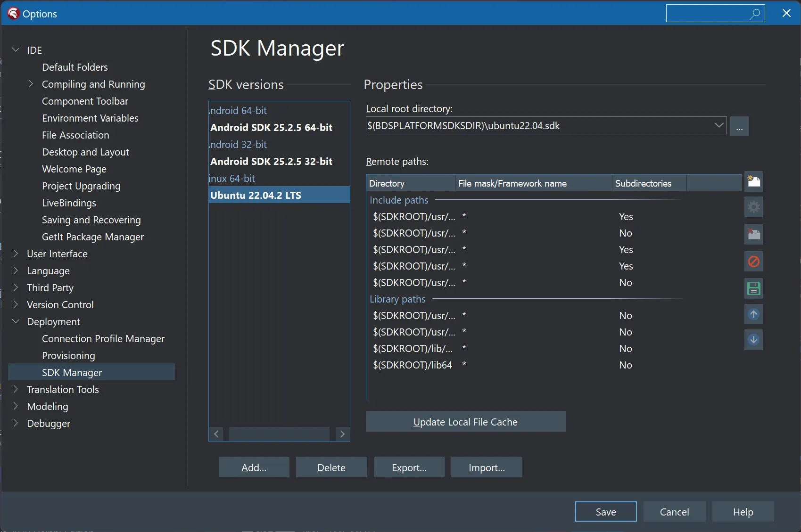Move path up with the up arrow icon
Image resolution: width=801 pixels, height=532 pixels.
click(x=753, y=314)
